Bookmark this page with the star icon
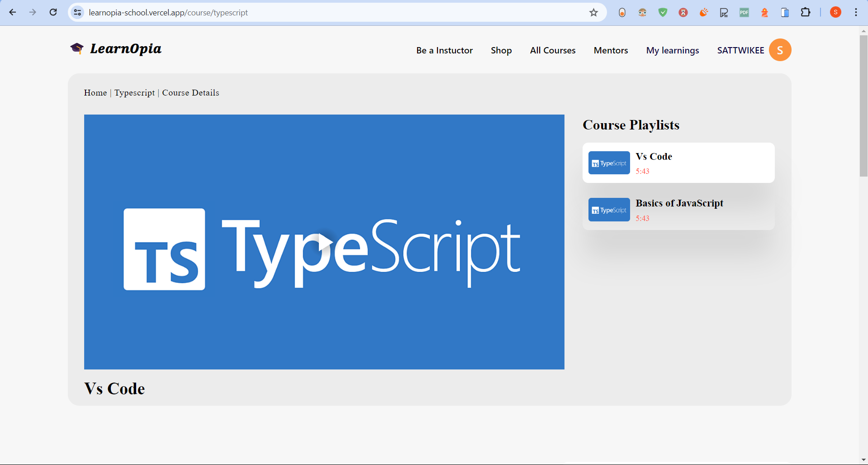Image resolution: width=868 pixels, height=465 pixels. point(594,12)
